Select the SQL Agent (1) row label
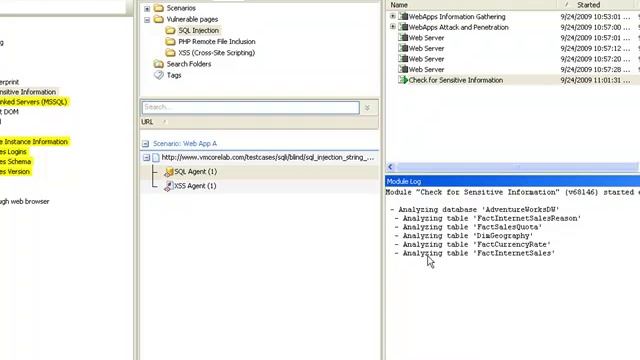Screen dimensions: 640x360 (196, 172)
